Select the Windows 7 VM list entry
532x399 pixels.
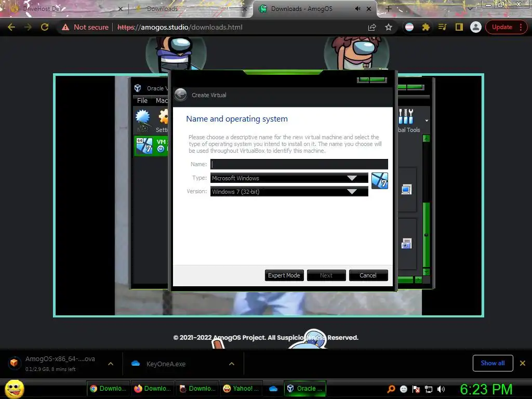(x=151, y=146)
